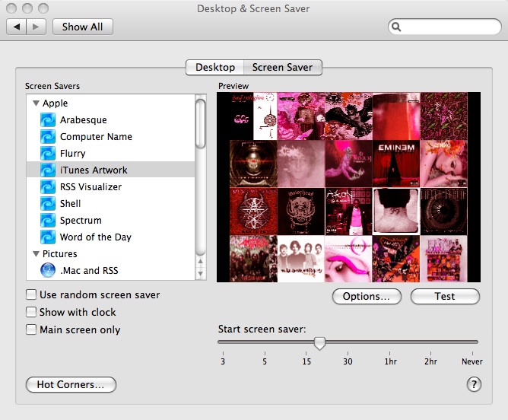Click the 30 label under the slider
This screenshot has height=420, width=508.
tap(348, 361)
